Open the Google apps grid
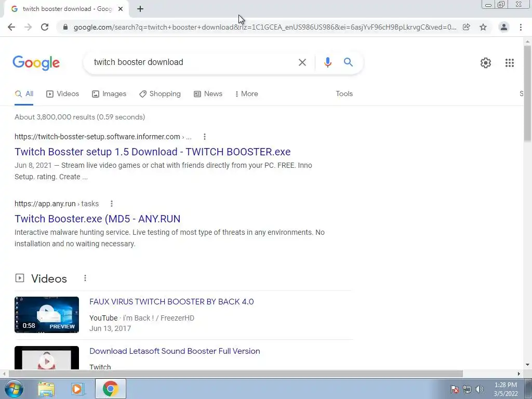 [509, 63]
